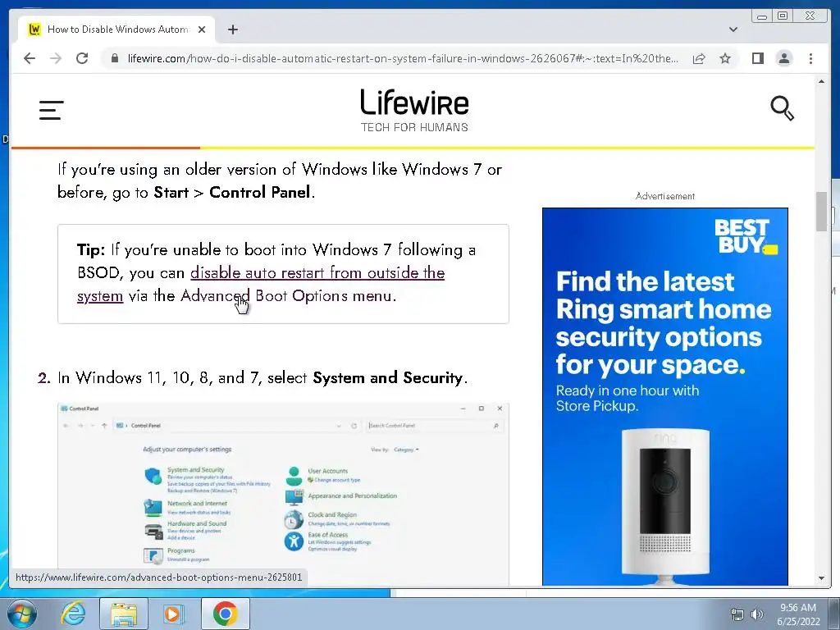Open the Windows Start menu
The width and height of the screenshot is (840, 630).
tap(22, 614)
